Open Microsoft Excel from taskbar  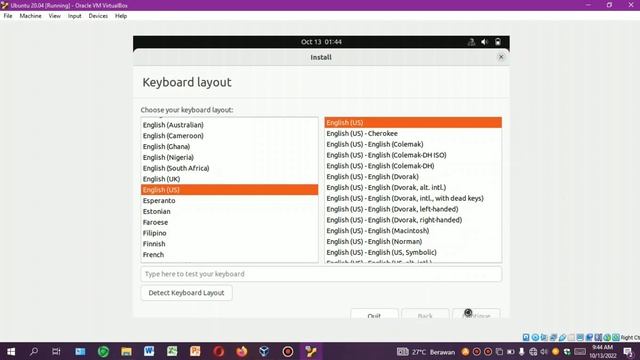pyautogui.click(x=172, y=351)
